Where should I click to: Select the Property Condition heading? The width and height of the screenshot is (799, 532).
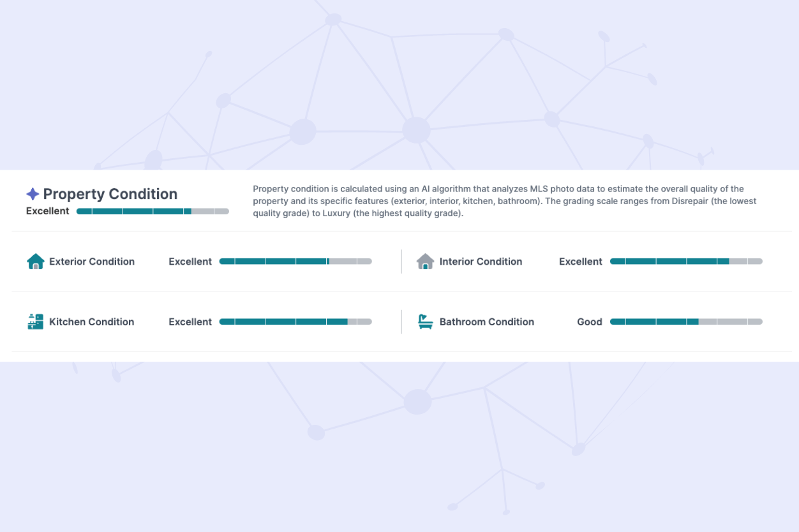109,193
